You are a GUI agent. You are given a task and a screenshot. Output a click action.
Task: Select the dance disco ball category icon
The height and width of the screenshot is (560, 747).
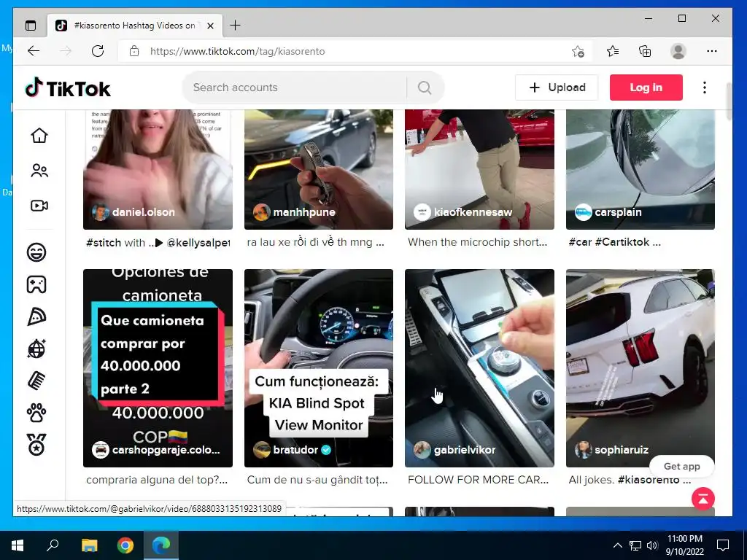pyautogui.click(x=36, y=349)
